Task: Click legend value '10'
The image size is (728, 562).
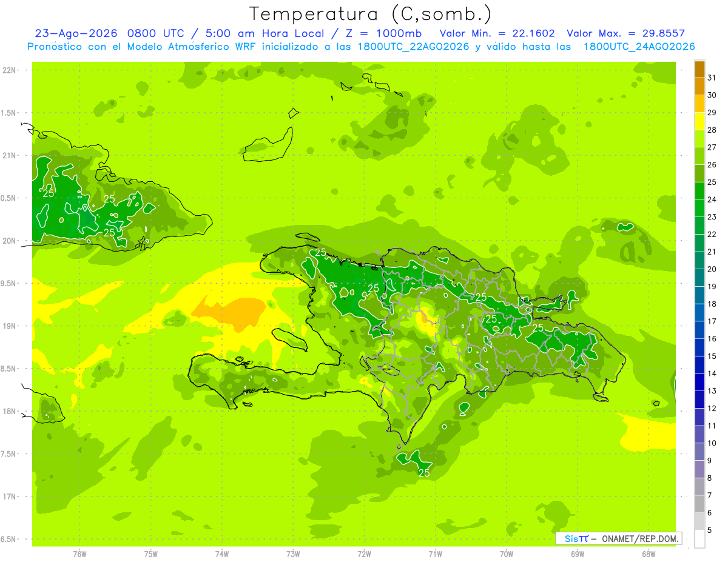Action: pos(712,443)
